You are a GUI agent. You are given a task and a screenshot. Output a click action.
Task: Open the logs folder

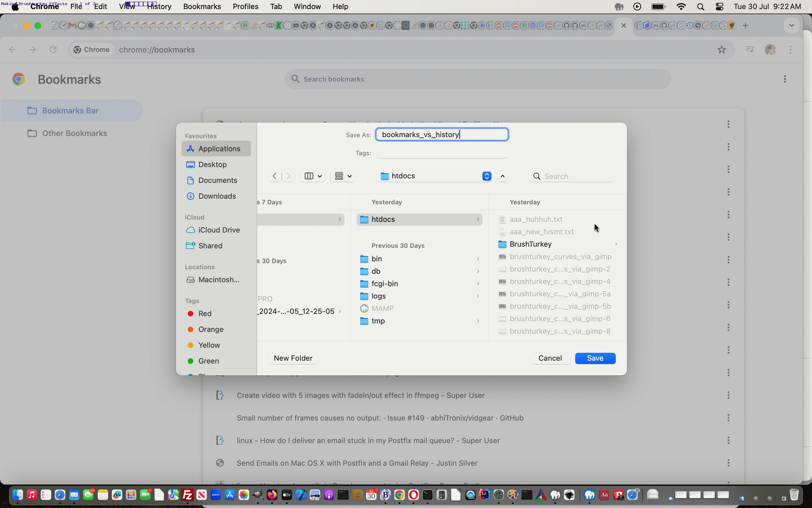420,296
